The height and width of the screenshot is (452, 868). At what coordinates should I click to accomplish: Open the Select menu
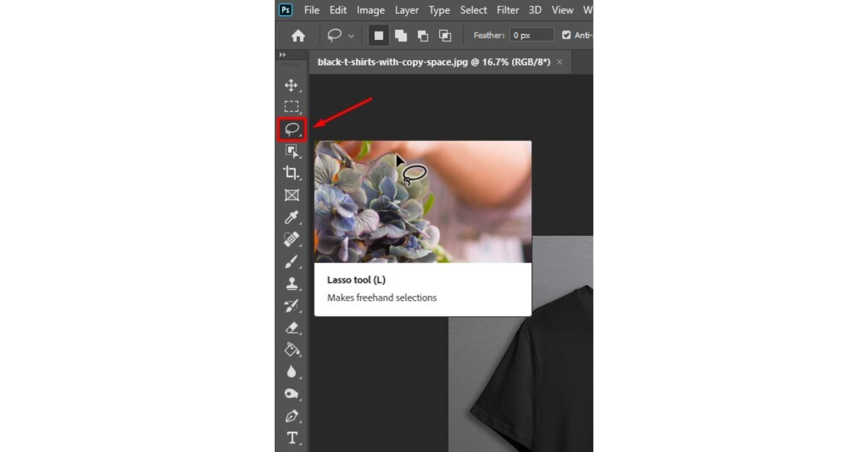point(473,10)
